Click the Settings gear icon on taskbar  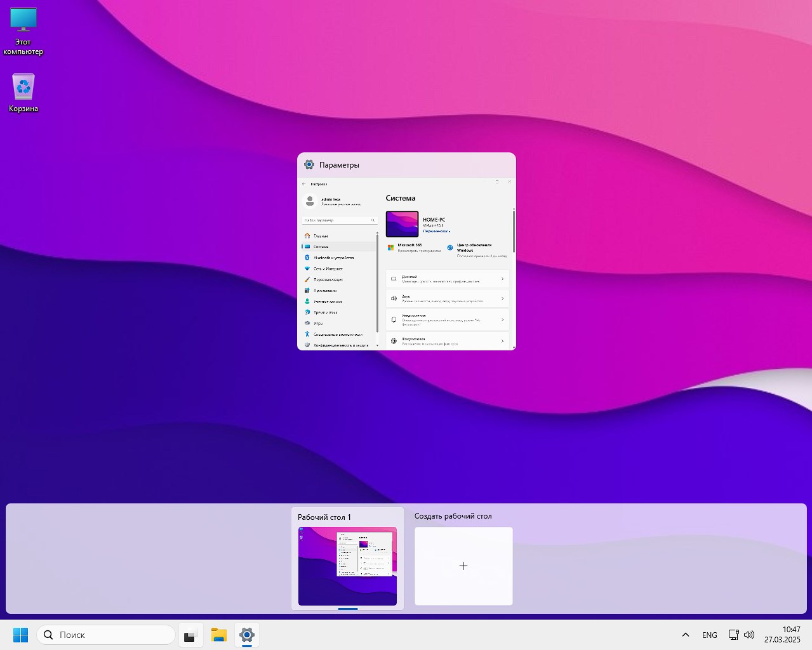point(247,635)
